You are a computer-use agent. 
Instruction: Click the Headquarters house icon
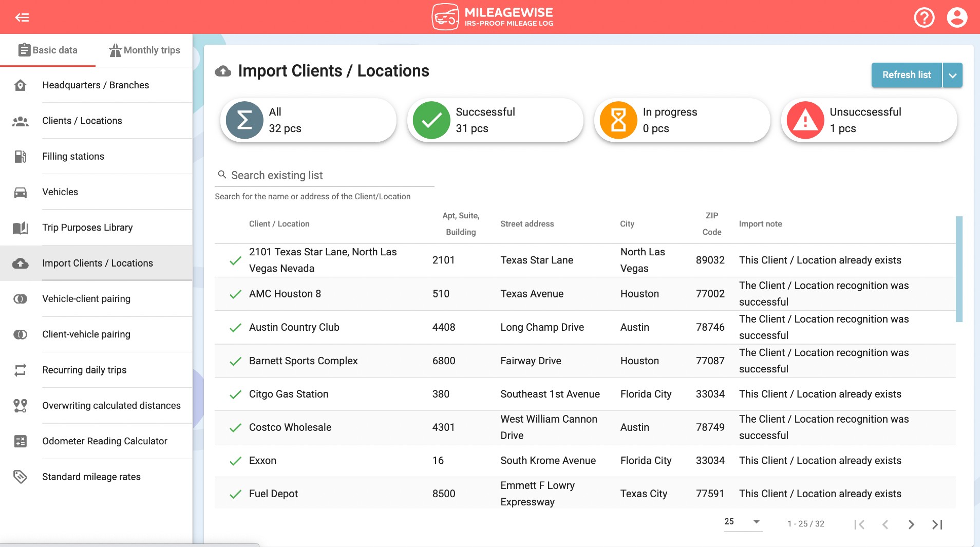coord(20,85)
